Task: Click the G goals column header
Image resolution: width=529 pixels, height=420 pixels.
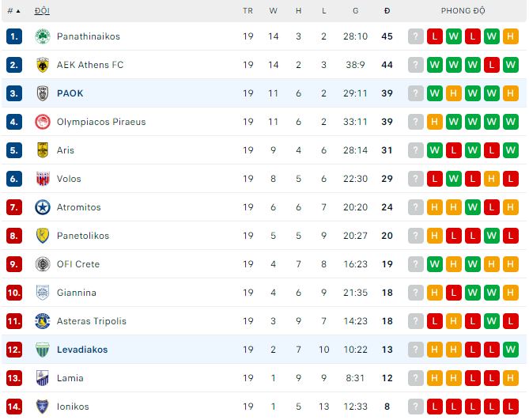Action: 356,11
